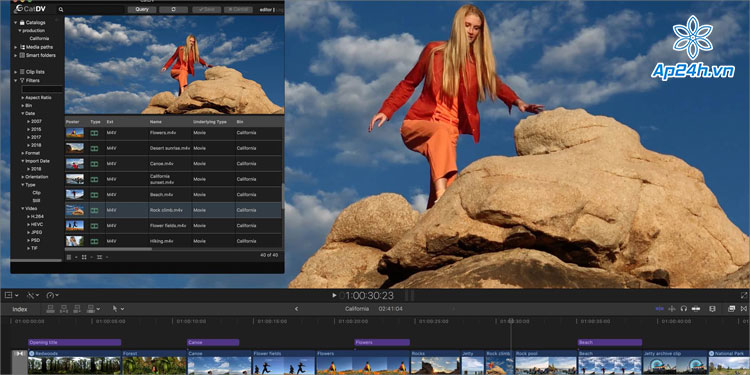Select the Clip type filter
The image size is (750, 375).
[36, 193]
